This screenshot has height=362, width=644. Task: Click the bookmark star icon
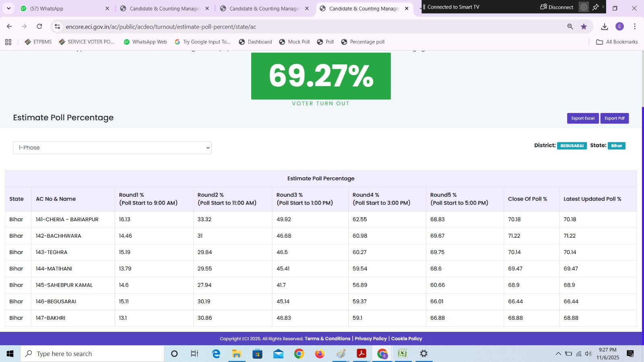(584, 27)
